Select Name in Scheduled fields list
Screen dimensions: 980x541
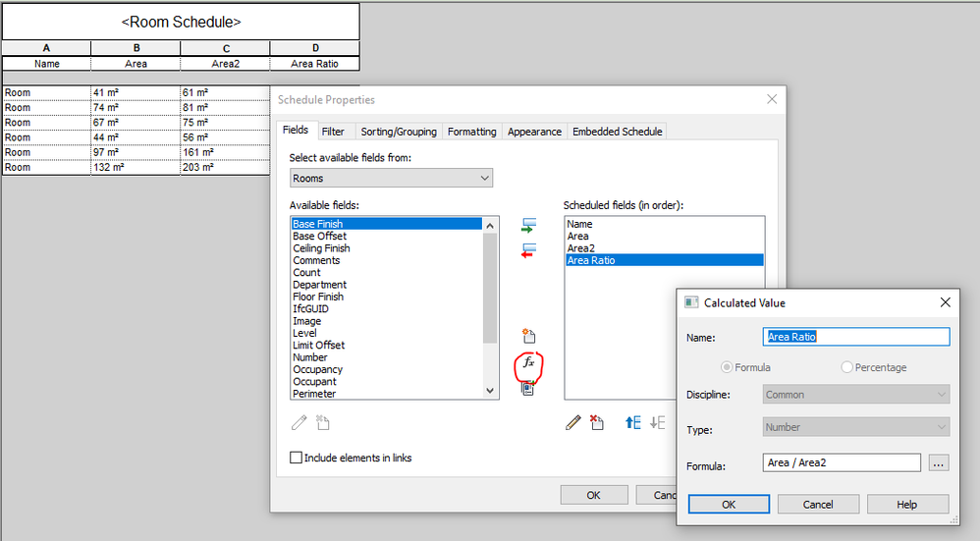pyautogui.click(x=665, y=224)
